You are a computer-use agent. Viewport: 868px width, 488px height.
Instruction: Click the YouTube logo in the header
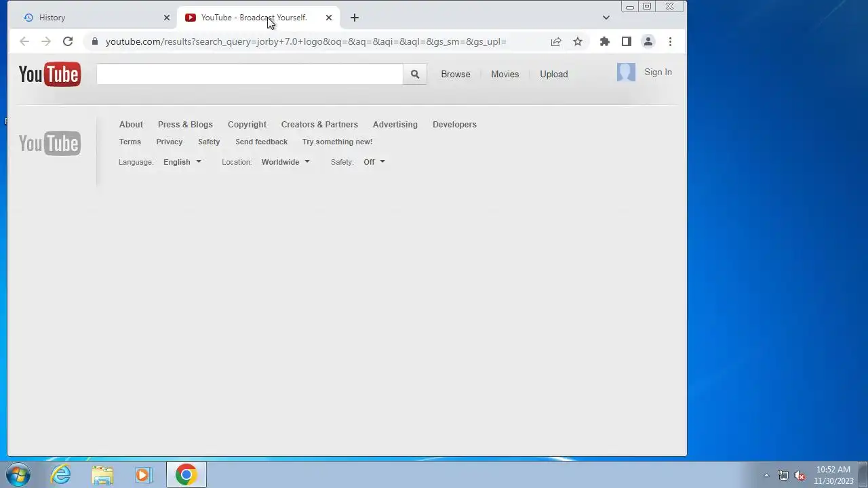pos(50,74)
